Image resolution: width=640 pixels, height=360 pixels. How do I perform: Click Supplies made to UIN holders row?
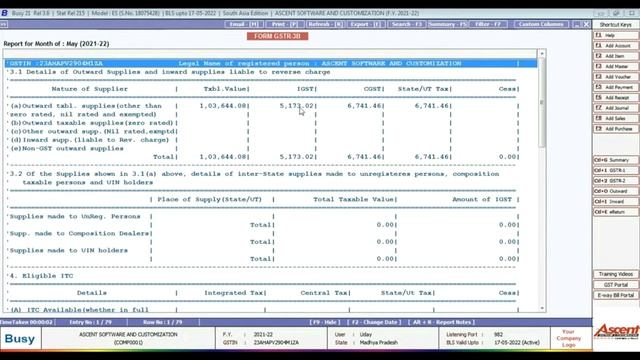click(x=69, y=251)
